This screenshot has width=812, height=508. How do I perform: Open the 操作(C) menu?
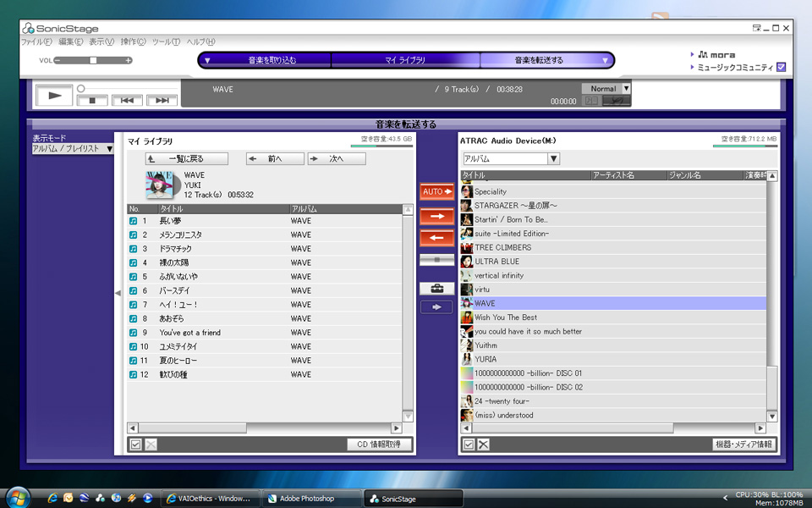tap(133, 41)
